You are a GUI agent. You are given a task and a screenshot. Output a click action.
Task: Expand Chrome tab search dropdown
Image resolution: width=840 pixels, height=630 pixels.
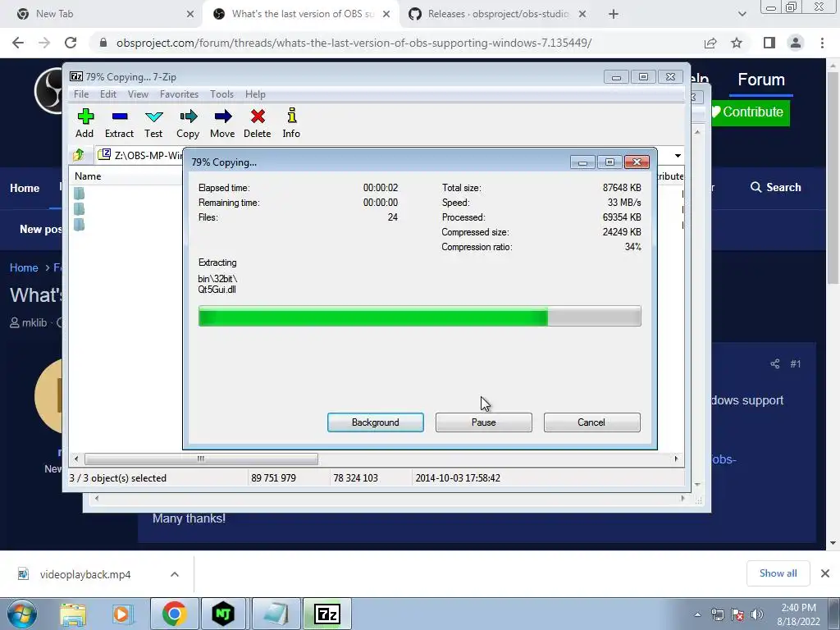[742, 14]
